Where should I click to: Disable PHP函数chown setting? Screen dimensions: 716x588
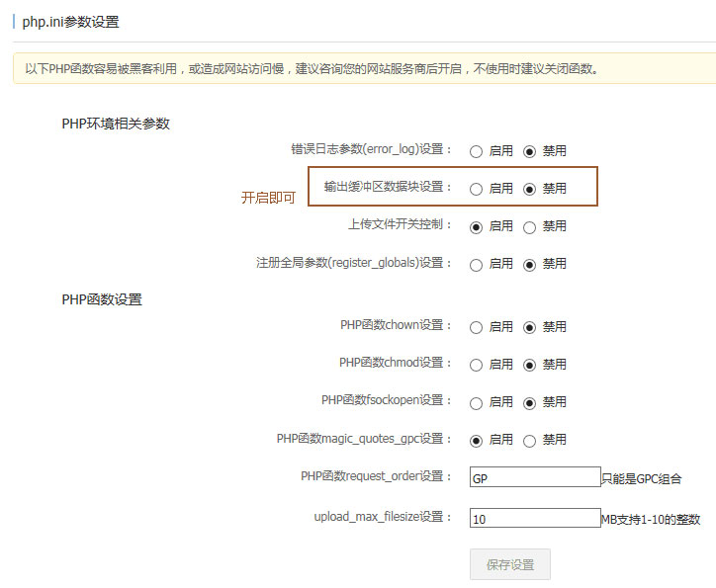(529, 327)
